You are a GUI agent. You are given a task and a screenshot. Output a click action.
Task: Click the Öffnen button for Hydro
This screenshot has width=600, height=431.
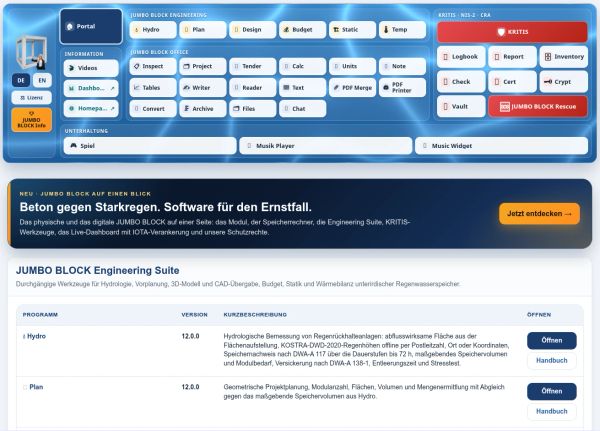pyautogui.click(x=552, y=341)
